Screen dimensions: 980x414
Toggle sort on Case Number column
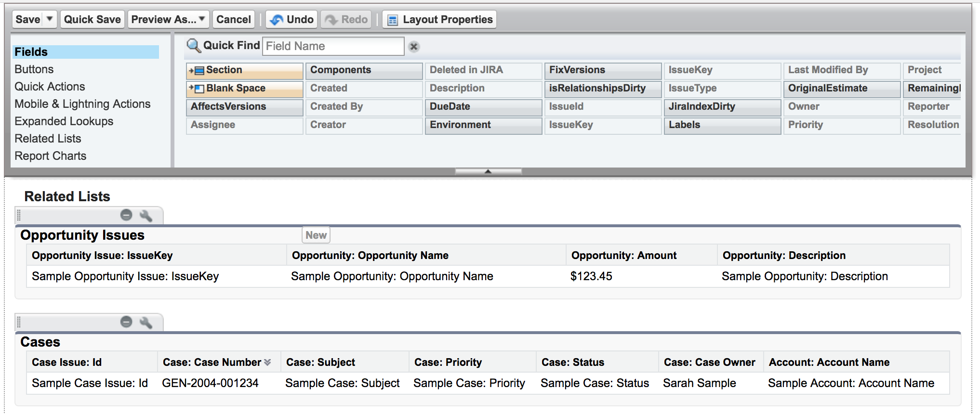point(267,362)
